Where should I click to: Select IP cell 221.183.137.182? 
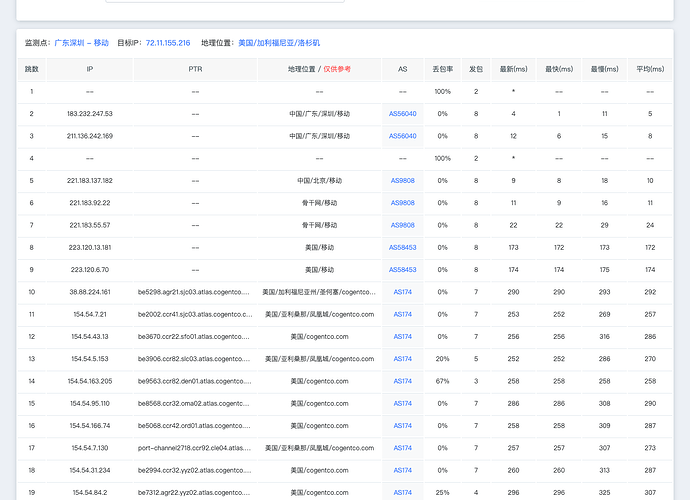click(90, 180)
